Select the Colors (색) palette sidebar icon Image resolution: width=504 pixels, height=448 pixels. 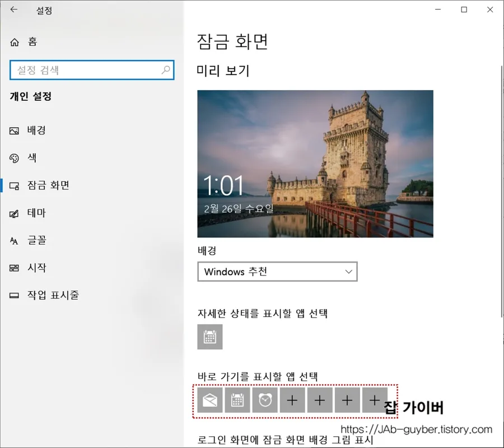14,157
